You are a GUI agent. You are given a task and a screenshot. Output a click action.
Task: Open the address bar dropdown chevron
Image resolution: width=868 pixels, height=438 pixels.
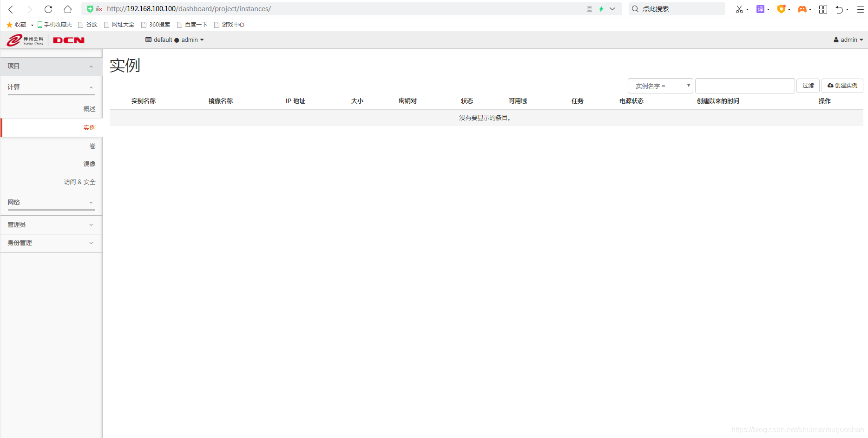(x=612, y=9)
